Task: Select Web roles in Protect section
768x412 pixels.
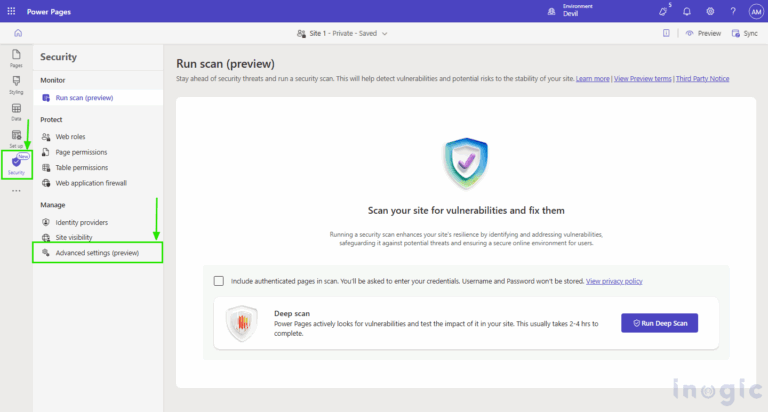Action: point(69,136)
